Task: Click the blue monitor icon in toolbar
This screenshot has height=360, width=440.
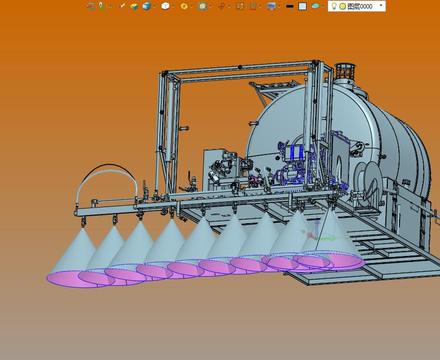Action: pyautogui.click(x=272, y=6)
